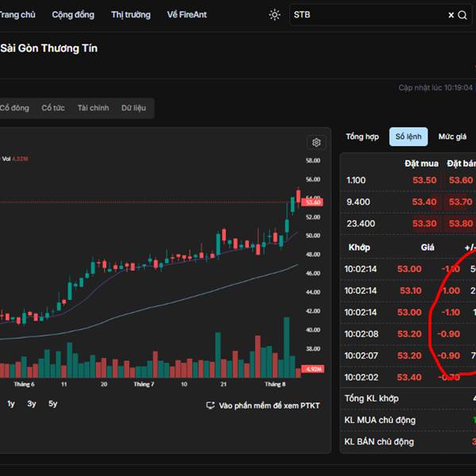Click matched trade at 10:02:08
The image size is (476, 476).
pos(409,334)
